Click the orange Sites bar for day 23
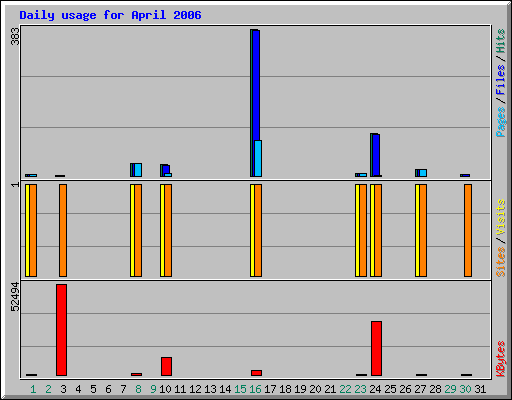This screenshot has height=400, width=512. [x=363, y=230]
